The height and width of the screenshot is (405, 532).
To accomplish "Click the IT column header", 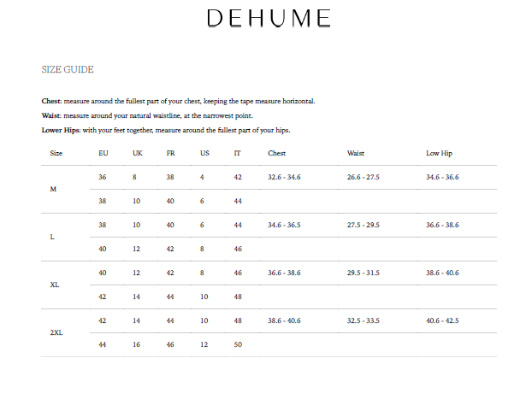I will [x=237, y=153].
